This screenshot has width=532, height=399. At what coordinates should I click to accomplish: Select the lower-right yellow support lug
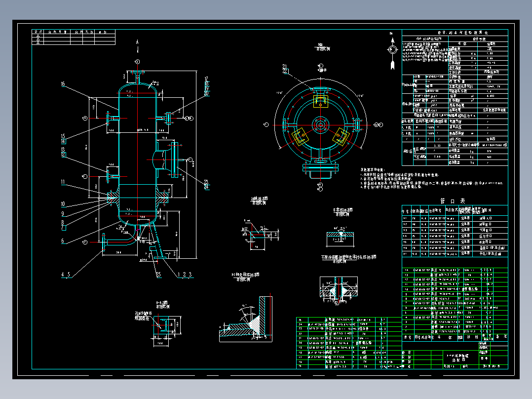(341, 136)
